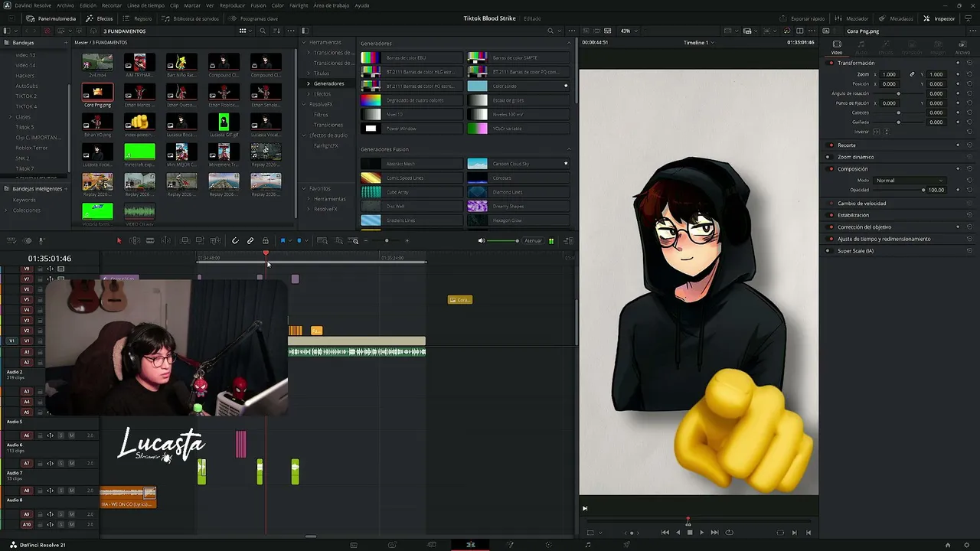Open the Inspector Video tab
The width and height of the screenshot is (980, 551).
click(x=837, y=47)
